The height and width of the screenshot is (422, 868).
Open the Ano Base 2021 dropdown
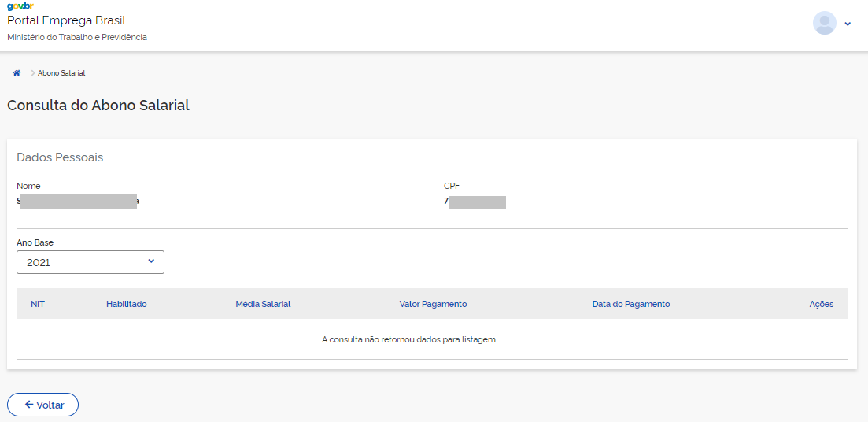[x=90, y=262]
